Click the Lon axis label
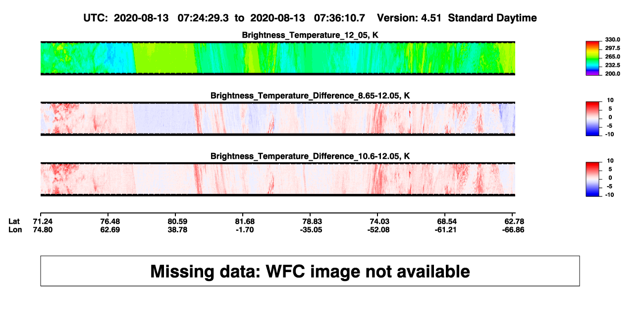The width and height of the screenshot is (644, 330). coord(15,230)
